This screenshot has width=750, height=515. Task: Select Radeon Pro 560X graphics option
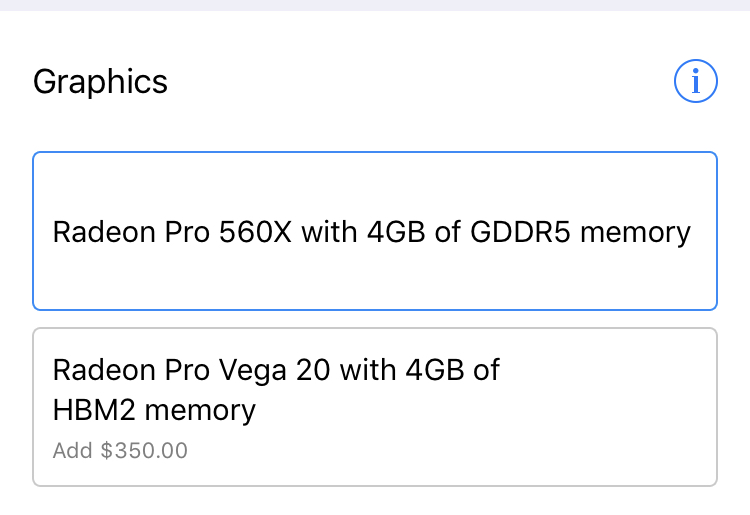click(x=375, y=231)
